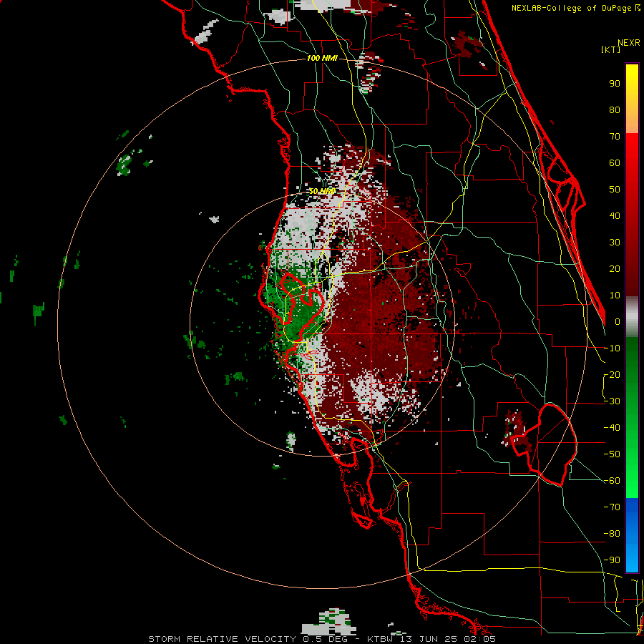Click the positive "90" knot scale label

615,84
